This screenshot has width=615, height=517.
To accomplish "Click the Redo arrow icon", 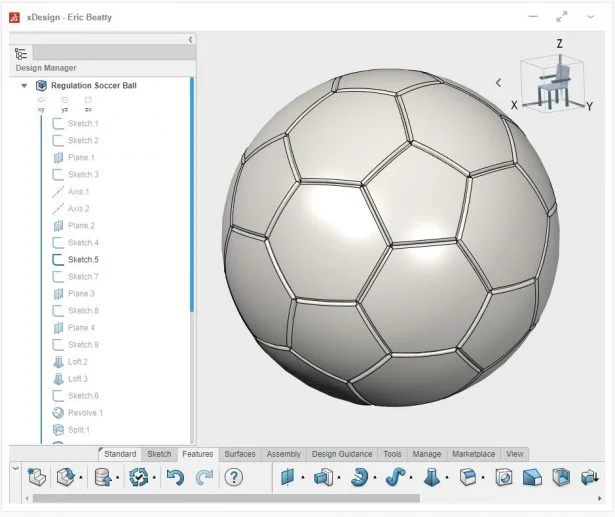I will (x=204, y=478).
